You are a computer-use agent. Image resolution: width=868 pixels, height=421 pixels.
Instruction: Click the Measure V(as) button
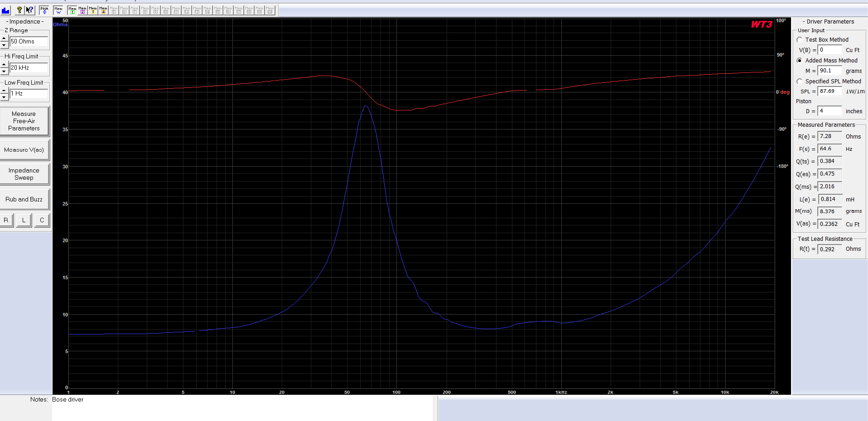[24, 150]
